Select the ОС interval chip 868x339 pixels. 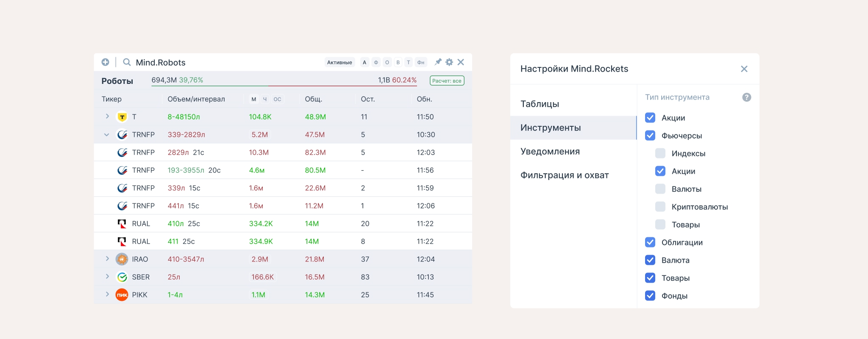tap(277, 99)
